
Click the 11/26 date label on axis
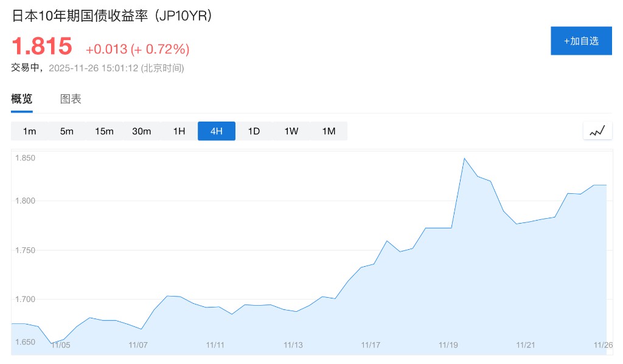[x=603, y=345]
